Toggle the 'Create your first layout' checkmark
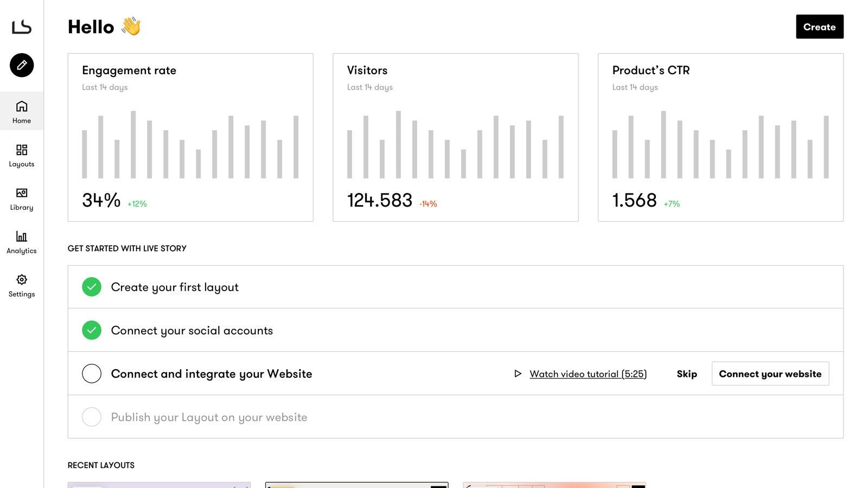The image size is (868, 488). click(92, 287)
